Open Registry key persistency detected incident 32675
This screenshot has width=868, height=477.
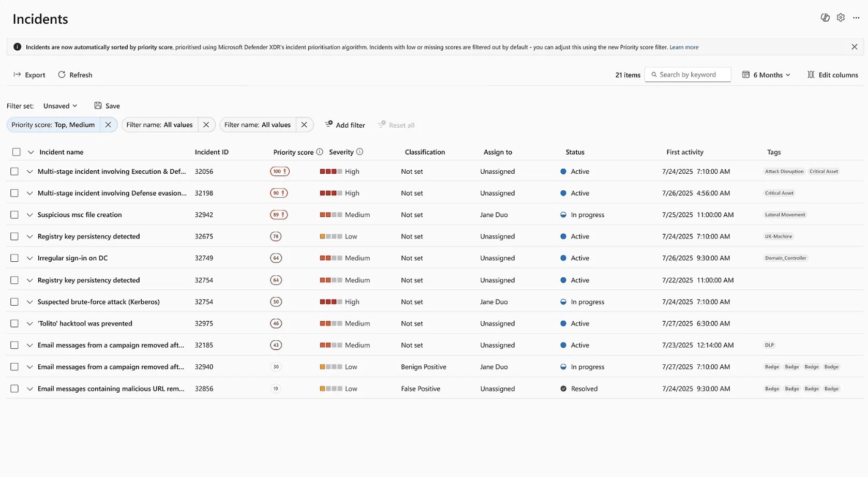point(88,236)
